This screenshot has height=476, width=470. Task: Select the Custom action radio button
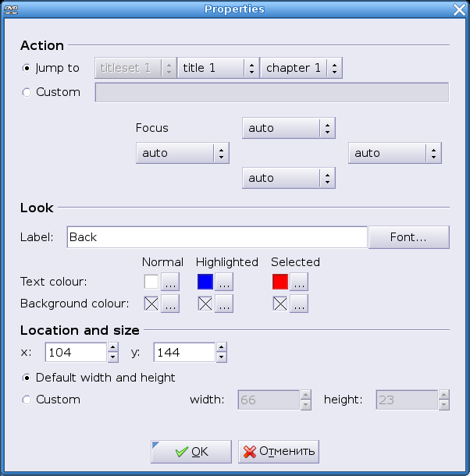pos(27,92)
